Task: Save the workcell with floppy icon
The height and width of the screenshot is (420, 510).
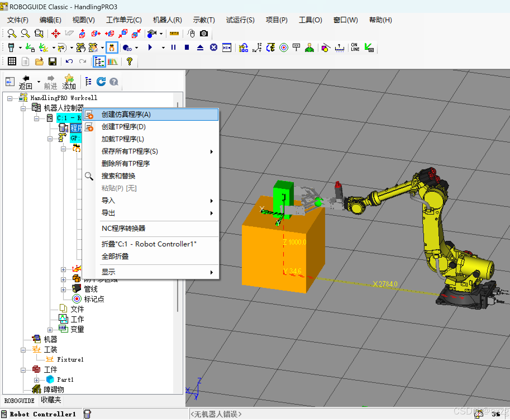Action: tap(53, 61)
